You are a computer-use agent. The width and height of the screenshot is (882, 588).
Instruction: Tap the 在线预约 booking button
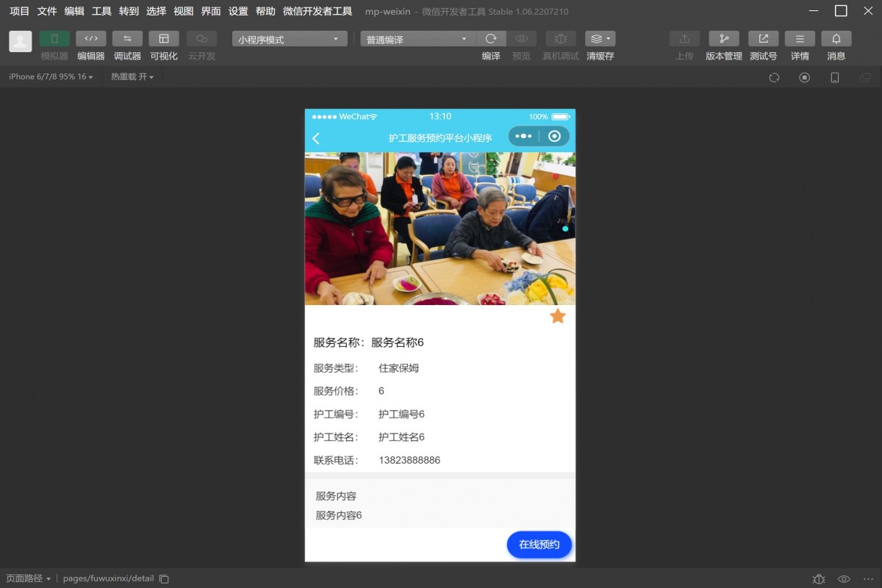coord(539,545)
